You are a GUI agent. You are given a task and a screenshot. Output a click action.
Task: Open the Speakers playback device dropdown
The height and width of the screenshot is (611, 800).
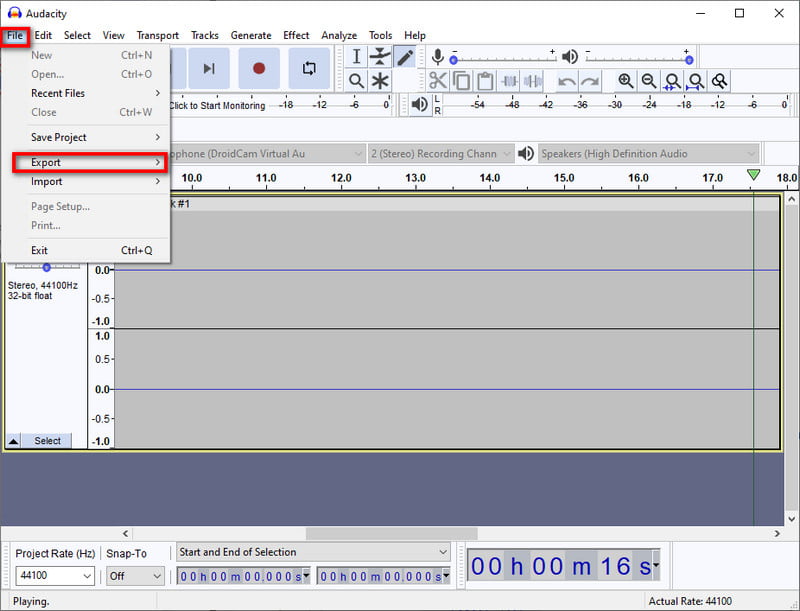(x=648, y=154)
